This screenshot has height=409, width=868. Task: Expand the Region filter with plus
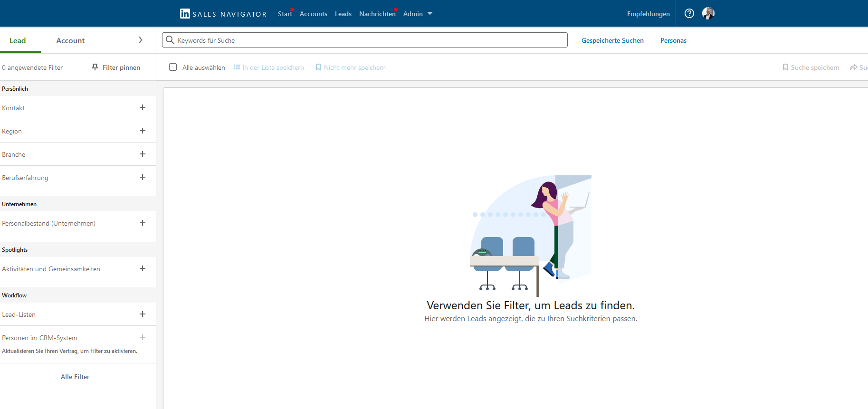[x=142, y=131]
